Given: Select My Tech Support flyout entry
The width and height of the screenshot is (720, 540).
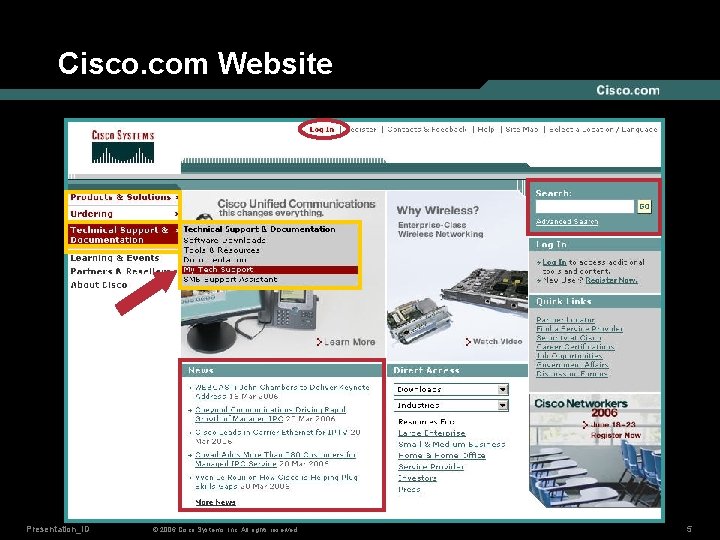Looking at the screenshot, I should [270, 270].
